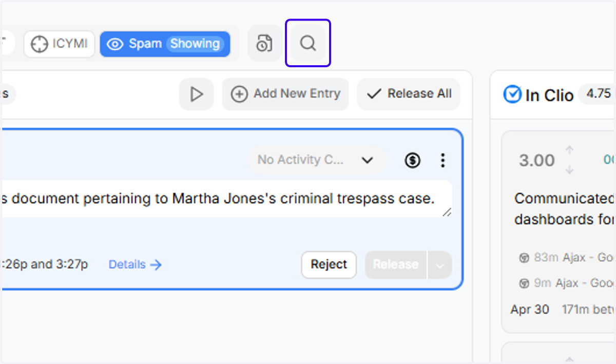
Task: Click the In Clio checkmark icon
Action: [x=512, y=94]
